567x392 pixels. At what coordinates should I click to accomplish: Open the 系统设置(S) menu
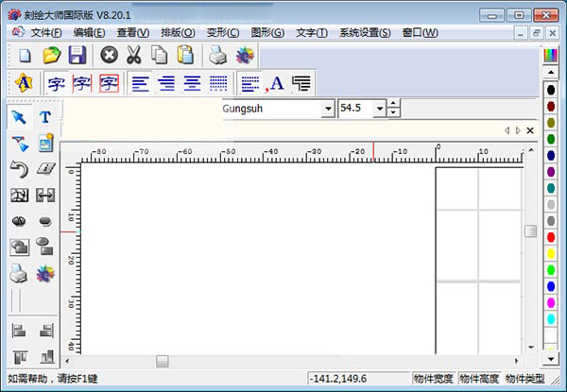pyautogui.click(x=365, y=33)
